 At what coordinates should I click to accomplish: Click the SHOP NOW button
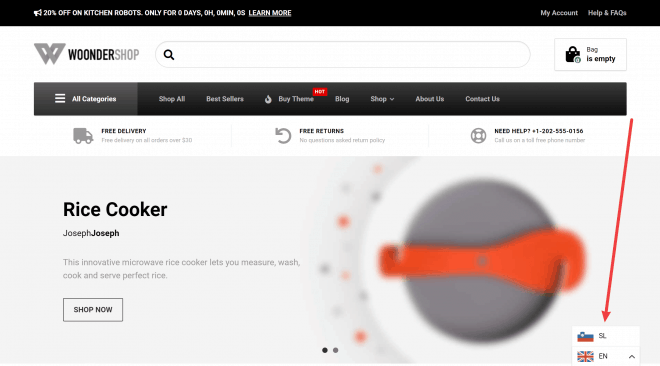point(93,310)
